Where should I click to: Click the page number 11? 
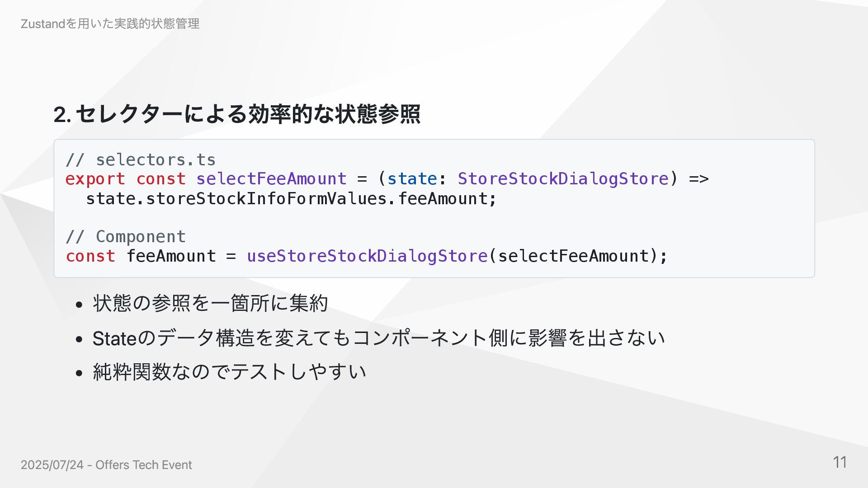pyautogui.click(x=840, y=462)
